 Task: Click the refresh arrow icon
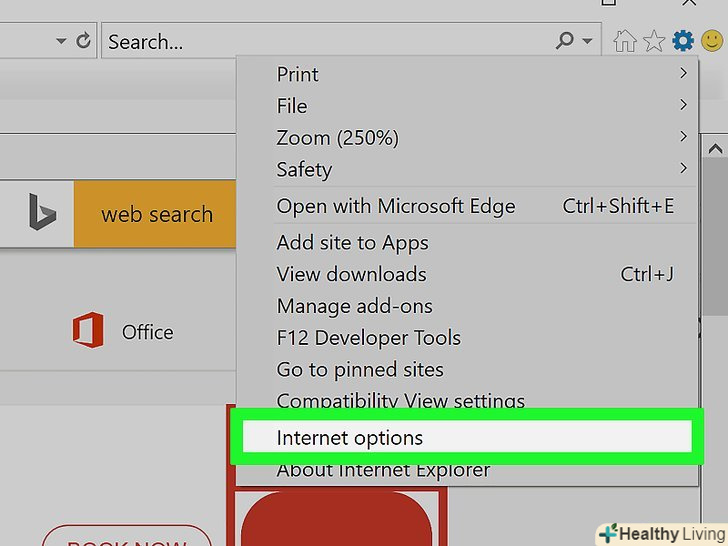(x=84, y=41)
